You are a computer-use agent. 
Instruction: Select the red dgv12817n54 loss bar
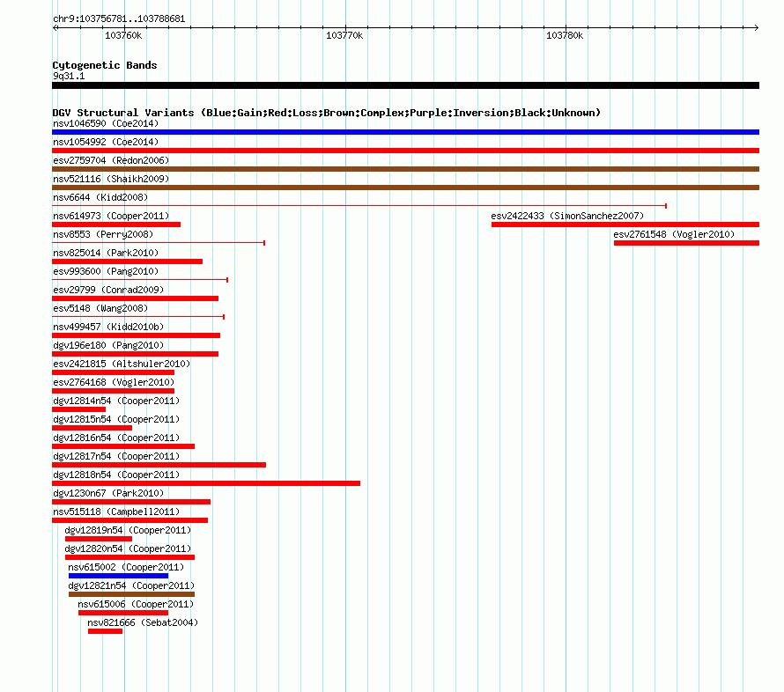[x=159, y=465]
